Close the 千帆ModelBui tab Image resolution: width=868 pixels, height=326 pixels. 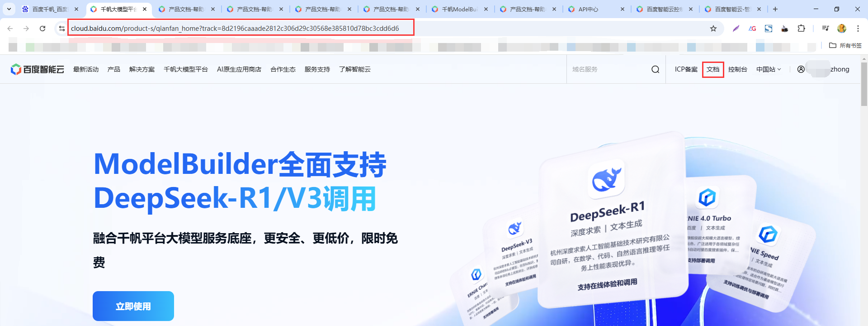[486, 9]
